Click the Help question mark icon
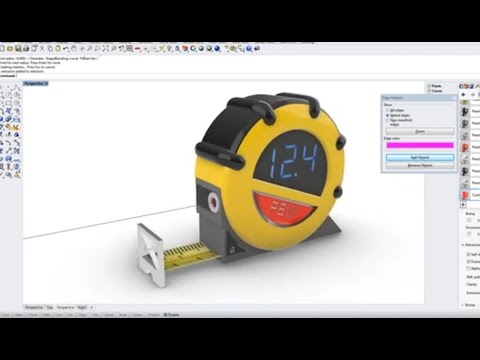This screenshot has width=480, height=360. 249,49
